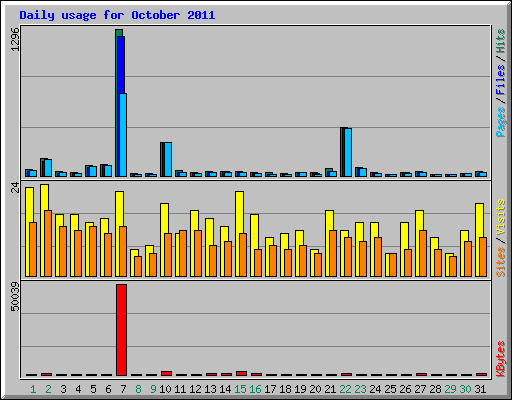Screen dimensions: 512x400
Task: Click day label 7 on the x-axis
Action: coord(123,389)
